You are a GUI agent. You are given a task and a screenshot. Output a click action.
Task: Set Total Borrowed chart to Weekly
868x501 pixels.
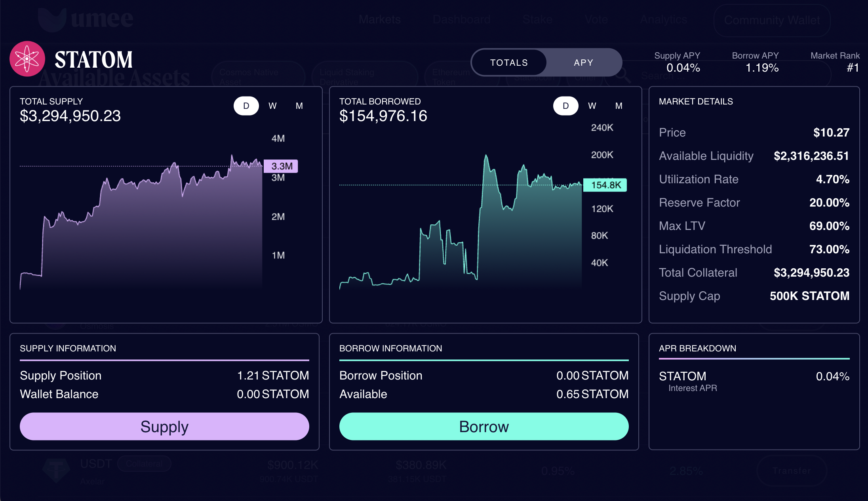(x=592, y=106)
